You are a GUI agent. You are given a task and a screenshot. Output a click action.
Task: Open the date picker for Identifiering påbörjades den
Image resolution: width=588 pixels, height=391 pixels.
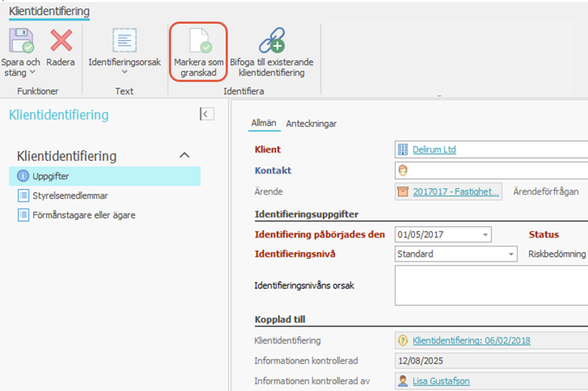(x=485, y=235)
